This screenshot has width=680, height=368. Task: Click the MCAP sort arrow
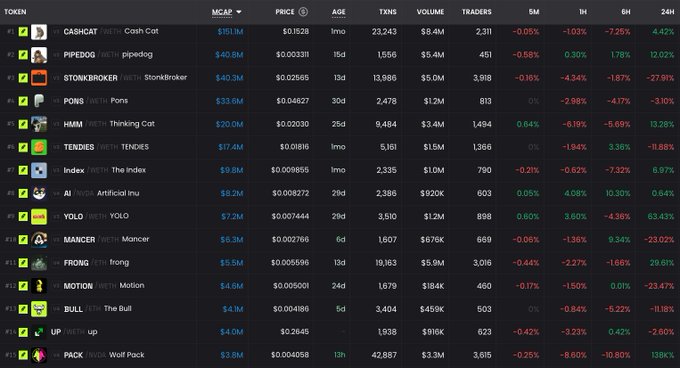click(x=239, y=12)
